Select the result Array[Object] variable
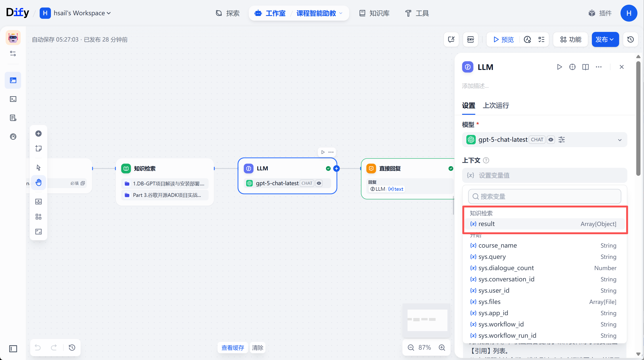 tap(544, 224)
